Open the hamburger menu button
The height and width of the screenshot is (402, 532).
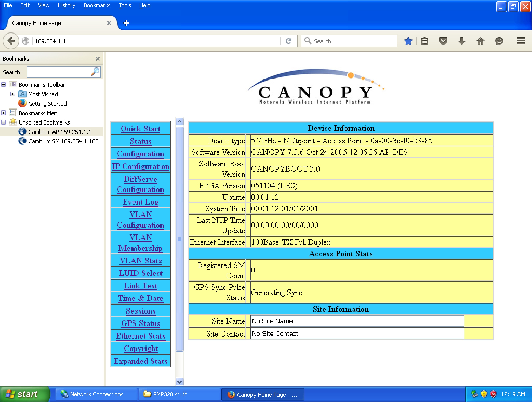[x=521, y=41]
